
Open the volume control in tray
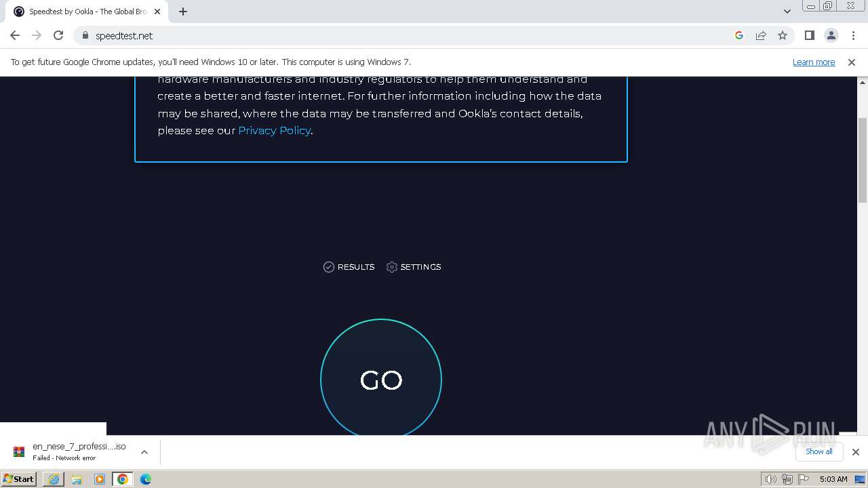coord(770,479)
